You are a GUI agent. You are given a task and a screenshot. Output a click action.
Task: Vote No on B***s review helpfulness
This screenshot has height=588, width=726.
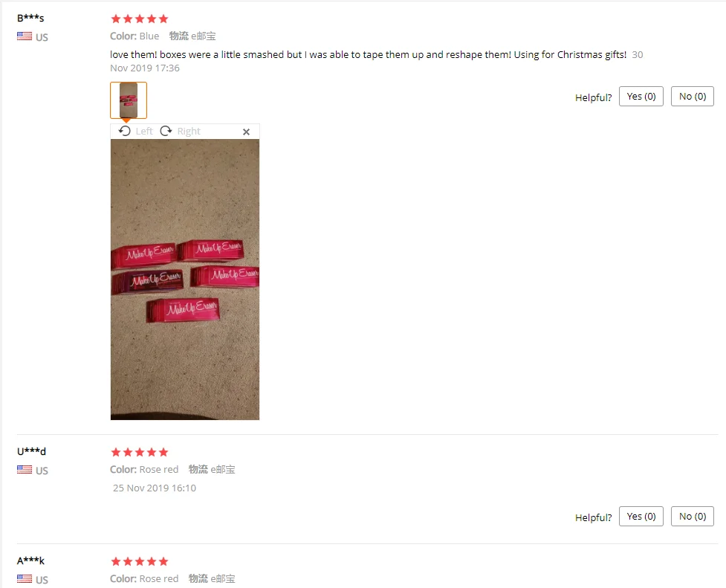click(x=693, y=97)
